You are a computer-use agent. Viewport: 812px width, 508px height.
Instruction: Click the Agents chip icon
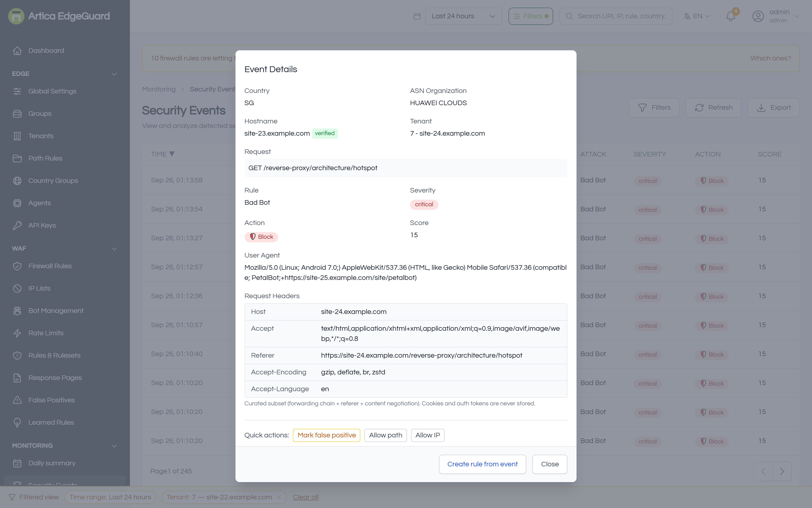click(17, 203)
